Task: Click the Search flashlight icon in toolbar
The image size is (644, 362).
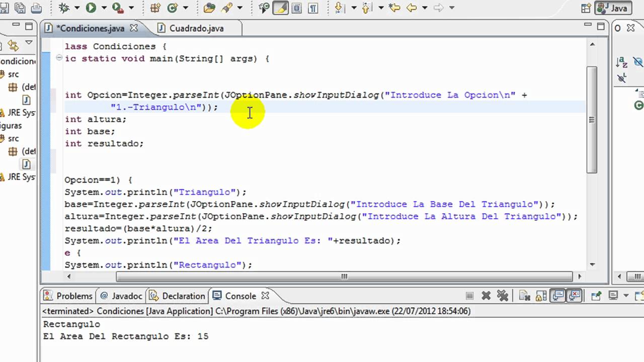Action: coord(226,8)
